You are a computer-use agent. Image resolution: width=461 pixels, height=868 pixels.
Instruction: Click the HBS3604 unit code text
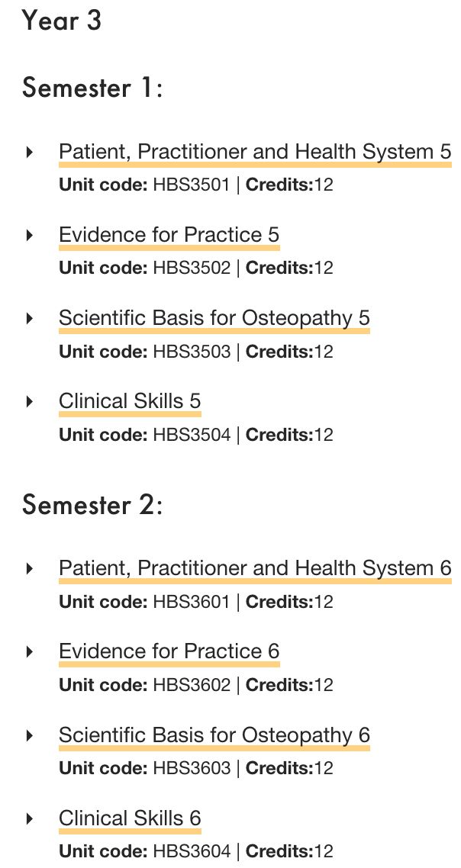coord(191,851)
